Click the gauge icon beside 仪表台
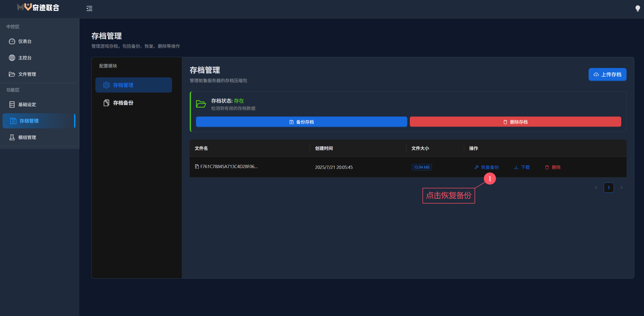The height and width of the screenshot is (316, 644). tap(12, 41)
